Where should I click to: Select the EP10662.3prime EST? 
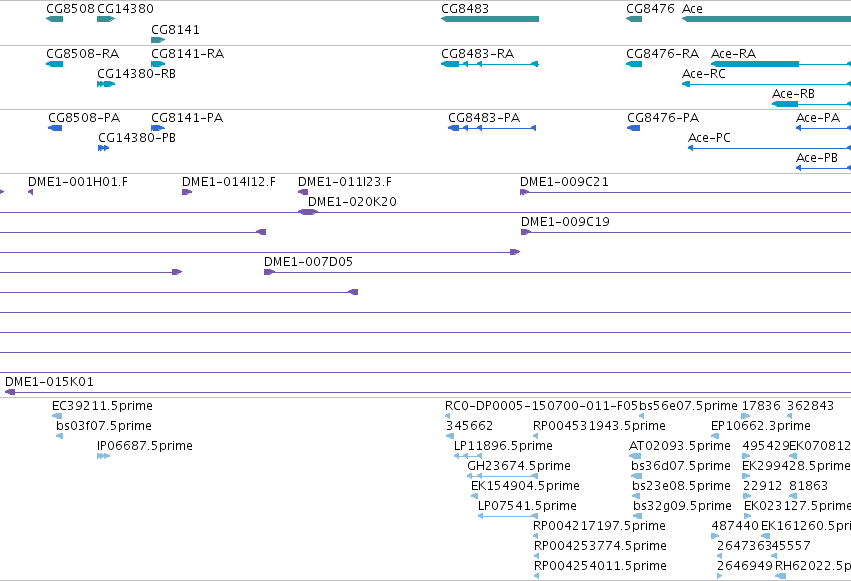715,436
